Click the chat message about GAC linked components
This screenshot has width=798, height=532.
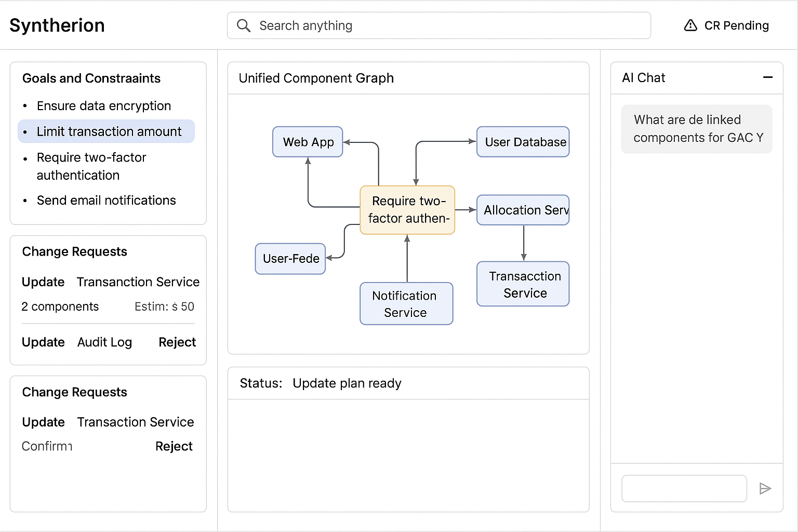(697, 129)
